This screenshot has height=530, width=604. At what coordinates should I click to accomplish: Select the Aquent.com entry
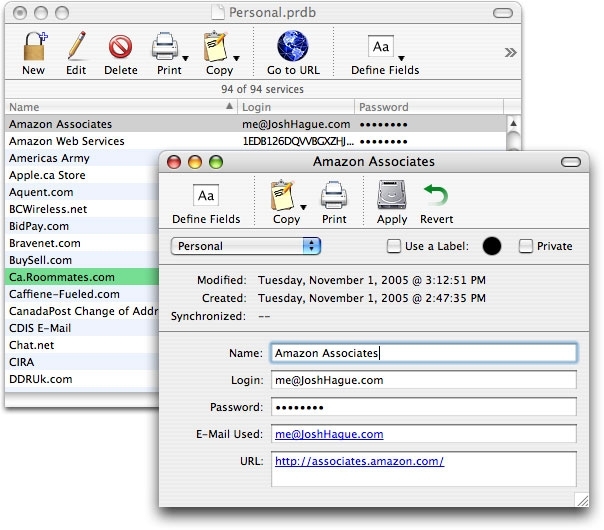click(82, 192)
